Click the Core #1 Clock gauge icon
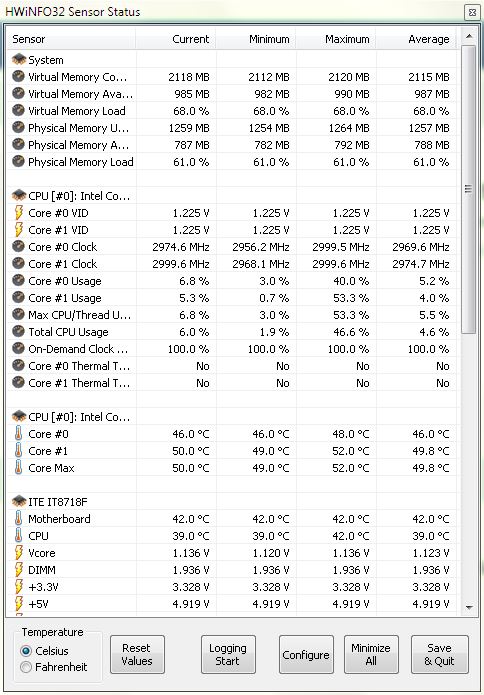Screen dimensions: 484x695 pyautogui.click(x=18, y=264)
